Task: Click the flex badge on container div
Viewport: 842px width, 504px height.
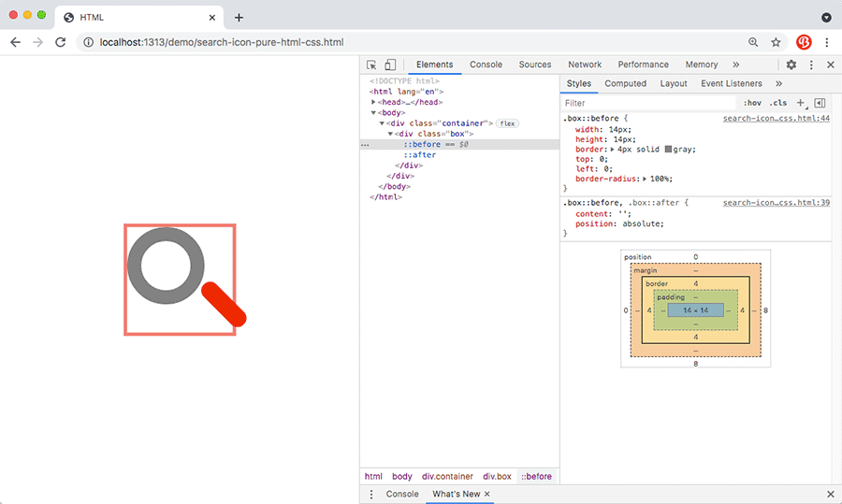Action: coord(507,123)
